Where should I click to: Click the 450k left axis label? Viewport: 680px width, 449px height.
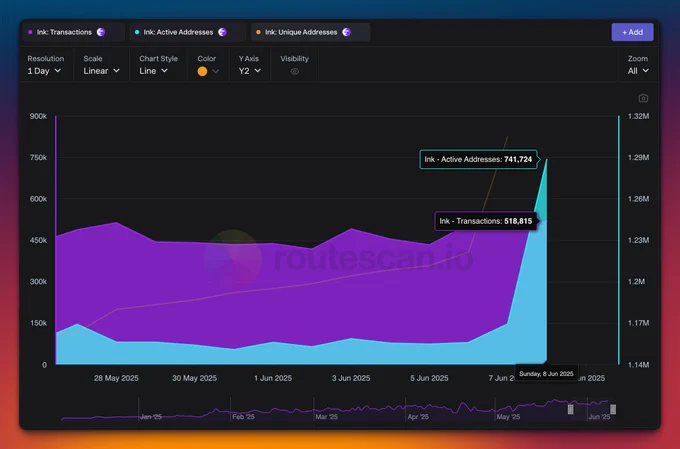click(38, 240)
